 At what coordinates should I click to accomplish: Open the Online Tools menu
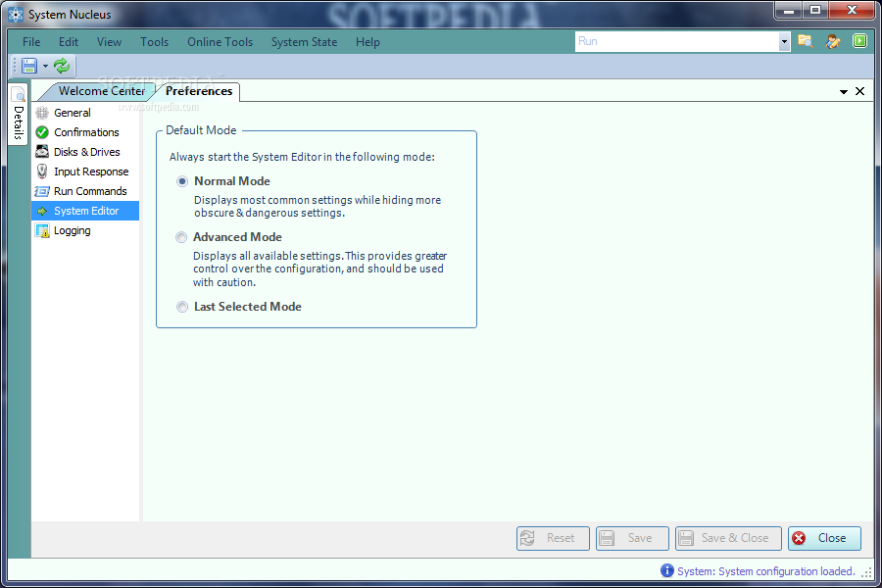click(220, 42)
